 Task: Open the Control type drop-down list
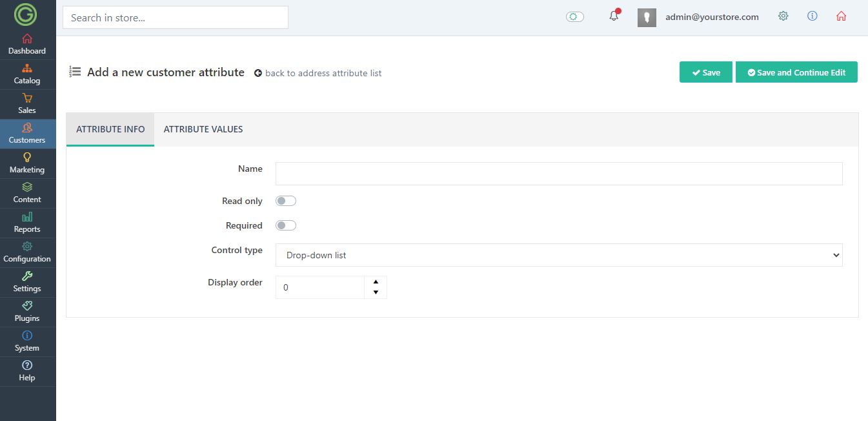(559, 255)
